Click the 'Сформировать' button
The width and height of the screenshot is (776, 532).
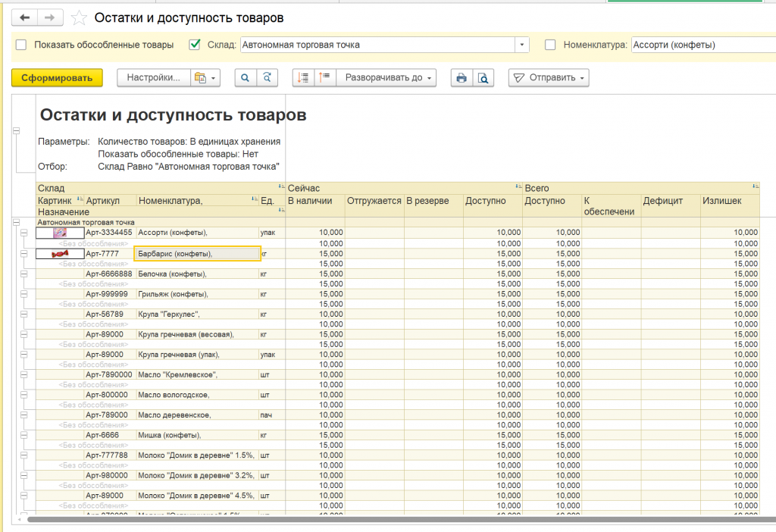(x=57, y=78)
